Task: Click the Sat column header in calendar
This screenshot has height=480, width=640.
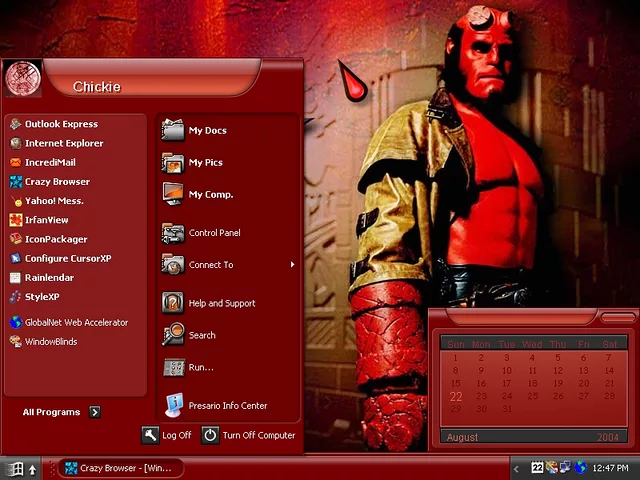Action: 609,344
